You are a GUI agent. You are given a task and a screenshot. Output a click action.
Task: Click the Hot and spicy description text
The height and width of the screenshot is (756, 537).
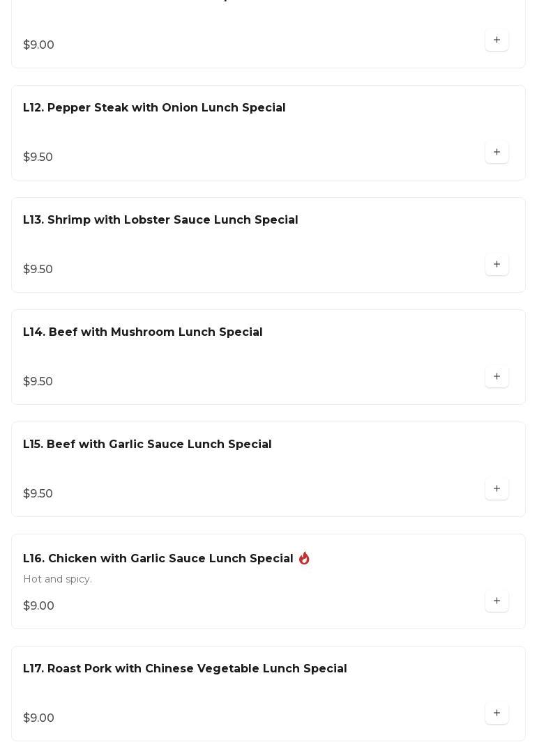click(x=57, y=579)
